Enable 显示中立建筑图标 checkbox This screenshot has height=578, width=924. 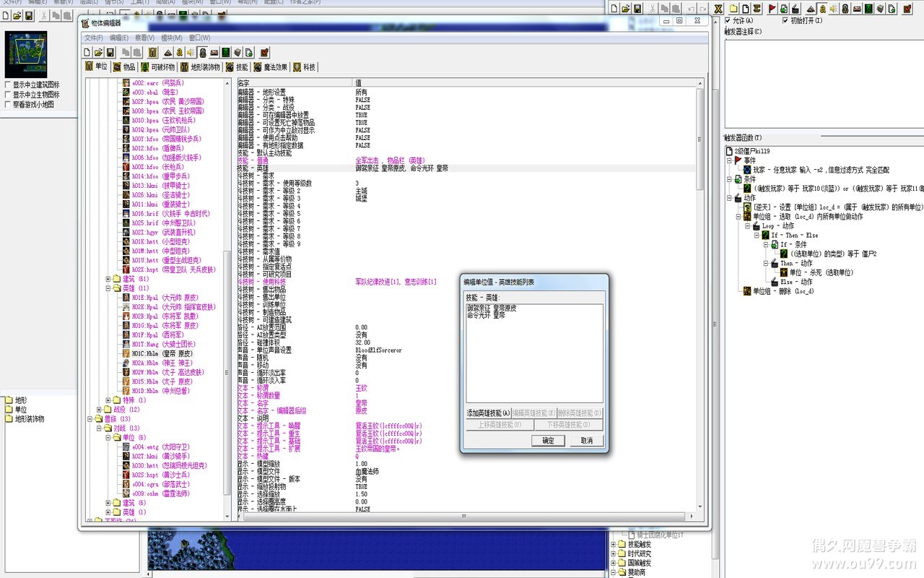click(8, 85)
